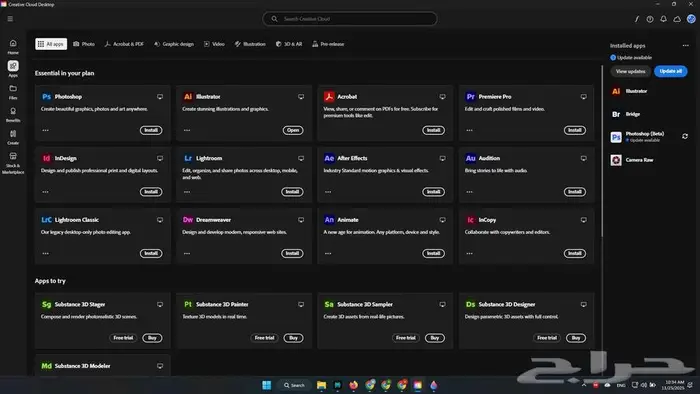
Task: Open more options on Illustrator card
Action: pos(187,130)
